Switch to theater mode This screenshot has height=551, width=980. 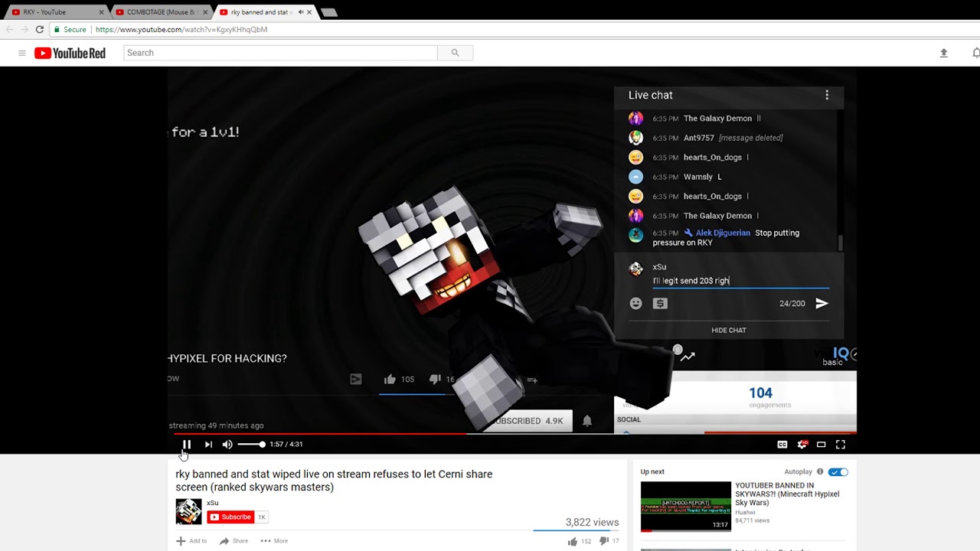click(821, 445)
